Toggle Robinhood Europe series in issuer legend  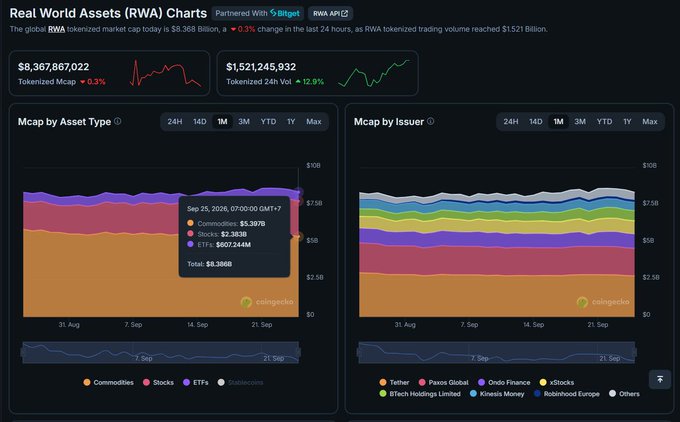[566, 394]
